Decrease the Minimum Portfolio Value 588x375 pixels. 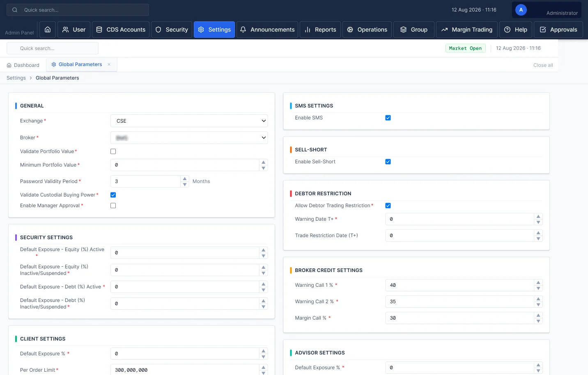coord(264,168)
